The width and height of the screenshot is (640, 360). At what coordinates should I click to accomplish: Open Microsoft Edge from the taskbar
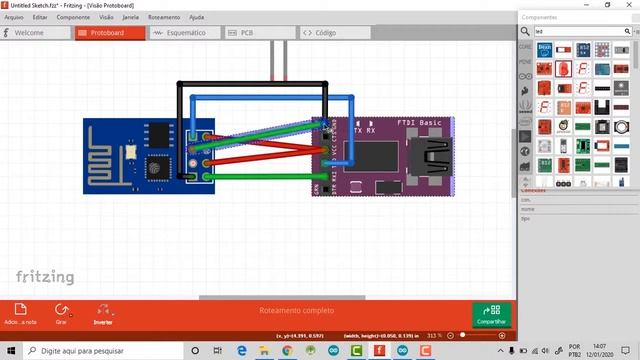tap(242, 351)
